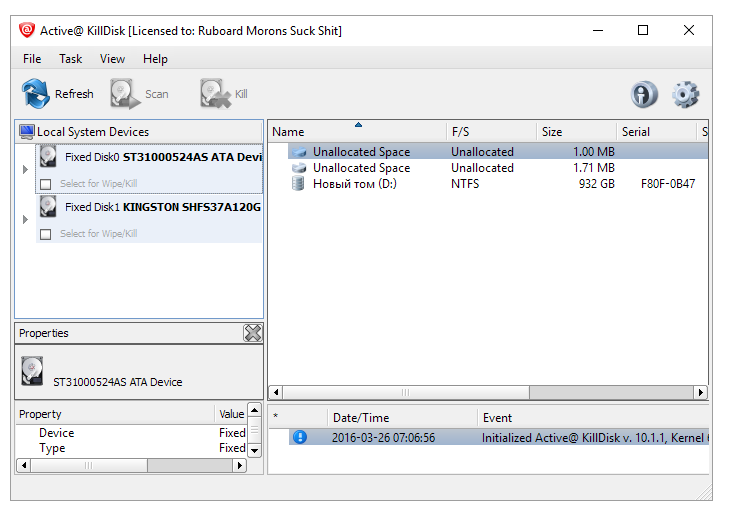Sort by the Name column header
The height and width of the screenshot is (521, 737).
(x=357, y=132)
